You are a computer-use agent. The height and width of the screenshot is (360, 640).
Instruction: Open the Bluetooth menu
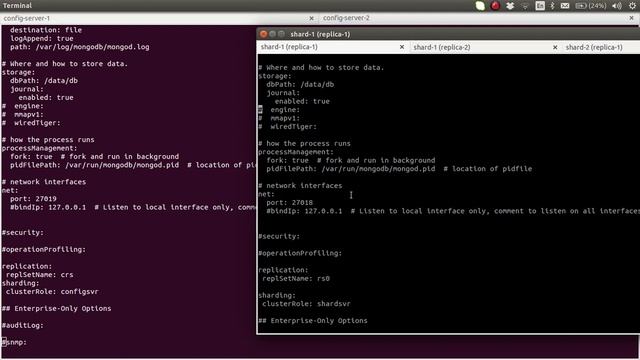coord(552,6)
